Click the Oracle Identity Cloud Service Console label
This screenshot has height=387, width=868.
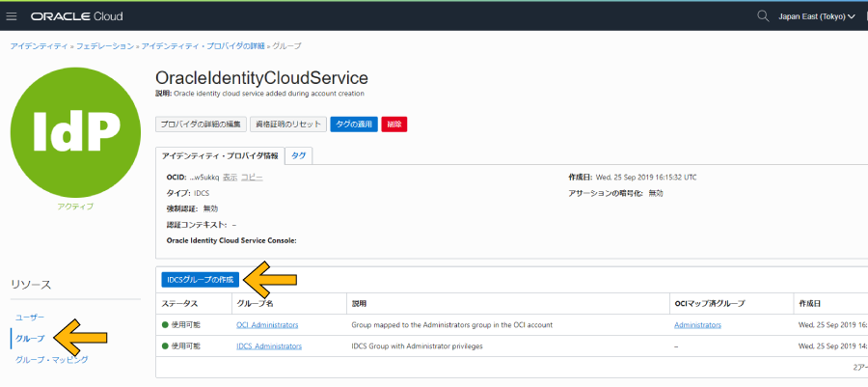click(231, 240)
